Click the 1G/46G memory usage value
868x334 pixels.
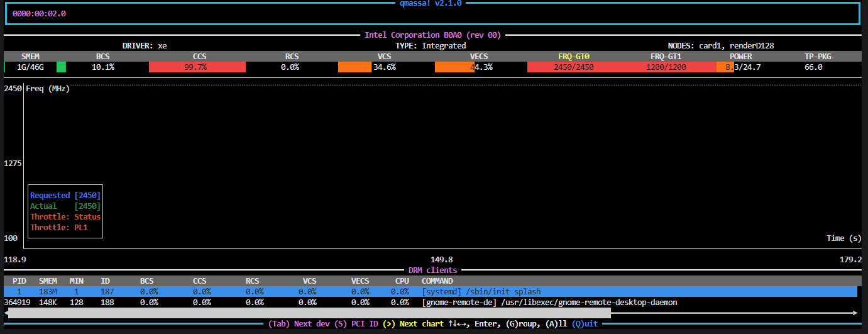click(x=30, y=67)
